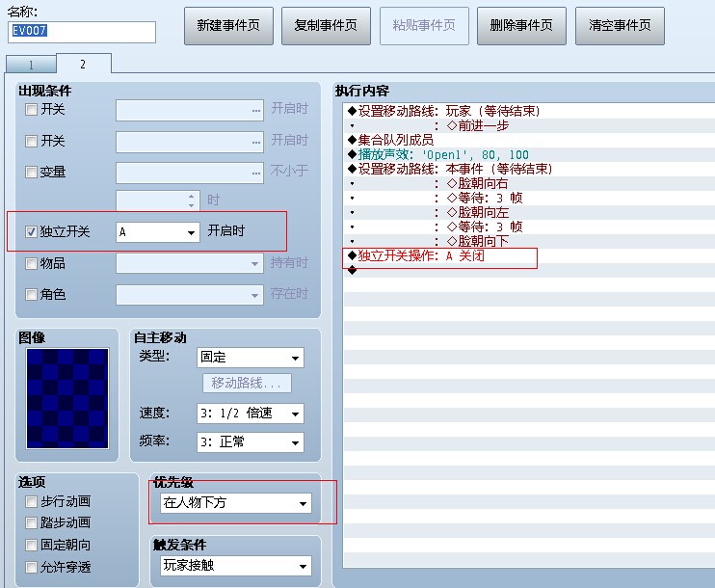
Task: Click the 清空事件页 button
Action: (620, 26)
